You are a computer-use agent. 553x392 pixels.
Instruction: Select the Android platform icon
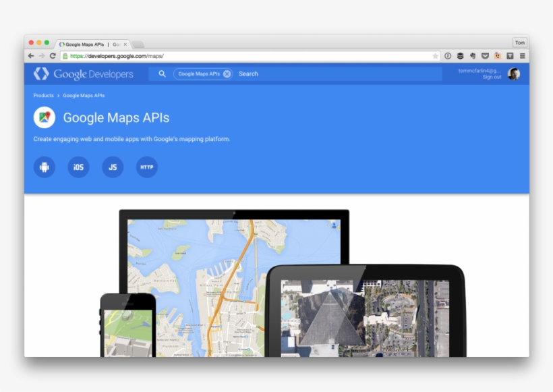point(45,167)
